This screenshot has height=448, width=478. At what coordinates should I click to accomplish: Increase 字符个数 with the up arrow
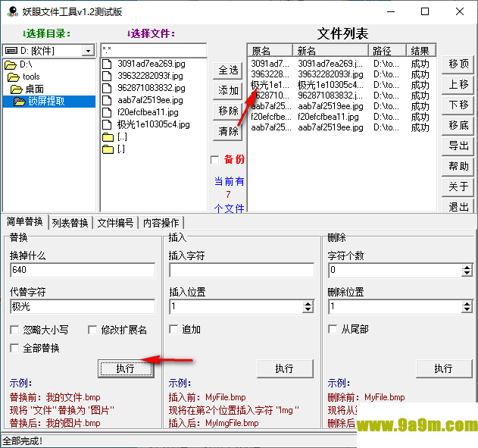point(467,268)
